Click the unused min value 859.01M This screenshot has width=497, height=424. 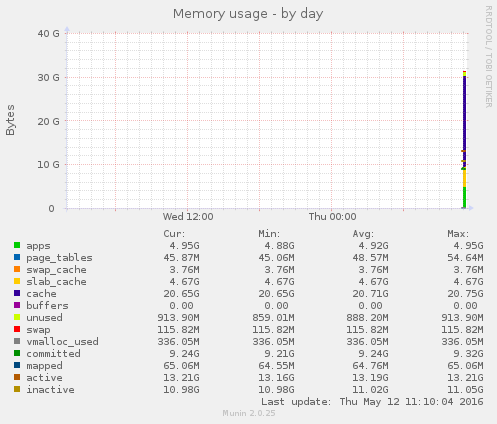273,318
